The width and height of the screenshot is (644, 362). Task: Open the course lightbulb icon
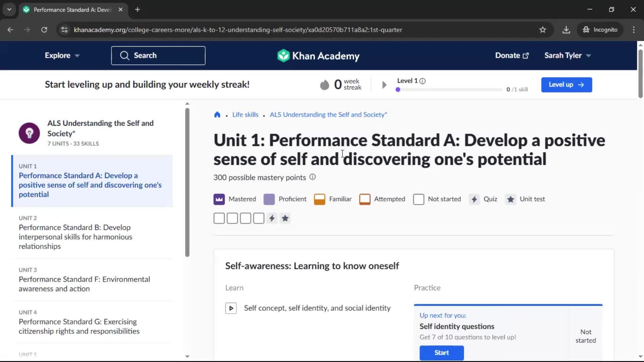pyautogui.click(x=29, y=133)
